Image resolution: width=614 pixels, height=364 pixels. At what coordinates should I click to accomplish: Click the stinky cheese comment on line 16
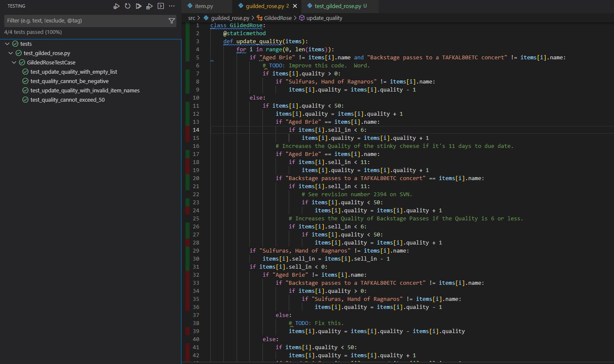coord(394,146)
